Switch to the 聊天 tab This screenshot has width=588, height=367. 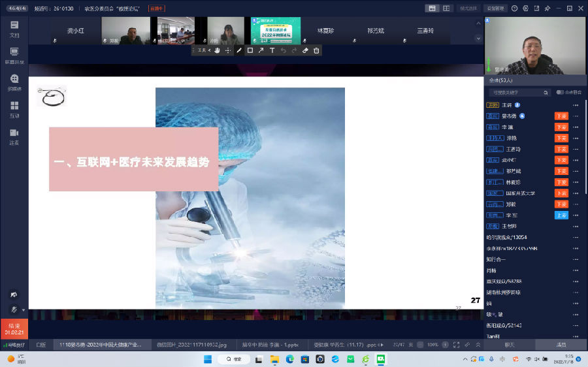pyautogui.click(x=510, y=344)
